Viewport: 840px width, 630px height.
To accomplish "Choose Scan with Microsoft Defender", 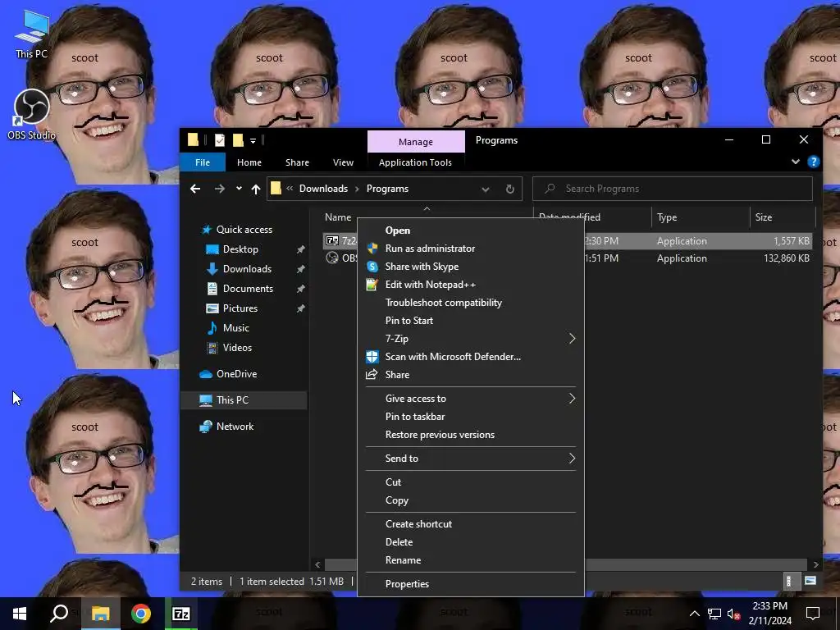I will tap(471, 357).
